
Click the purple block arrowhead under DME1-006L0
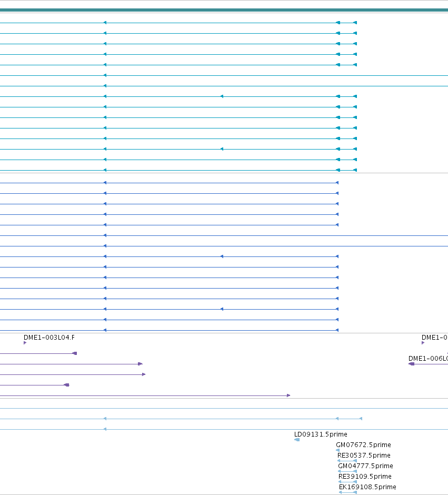[x=411, y=364]
